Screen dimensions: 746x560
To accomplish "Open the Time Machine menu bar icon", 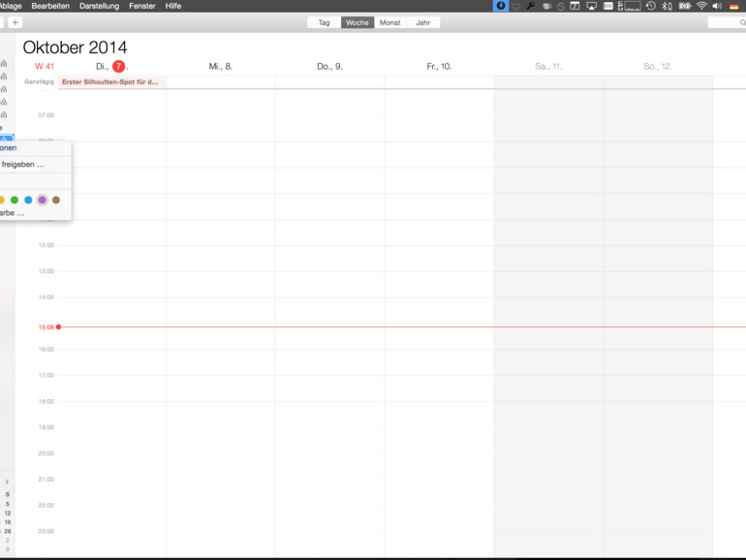I will (x=651, y=6).
